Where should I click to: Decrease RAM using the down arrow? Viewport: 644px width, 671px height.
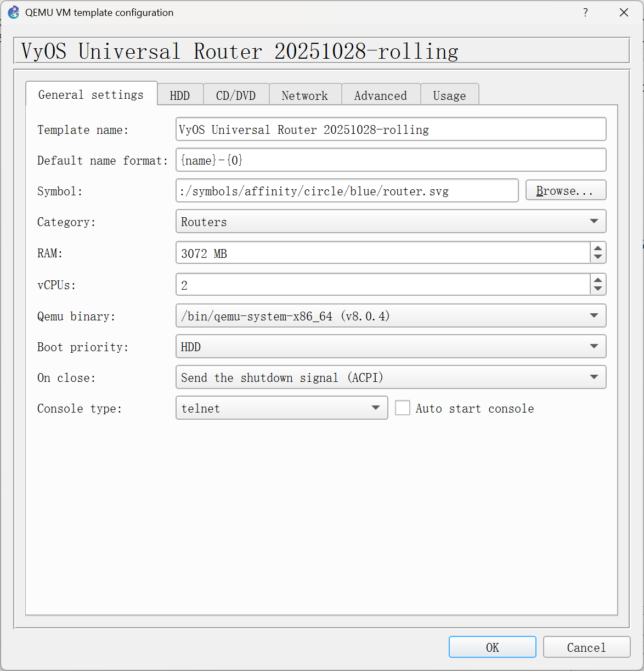pyautogui.click(x=598, y=257)
